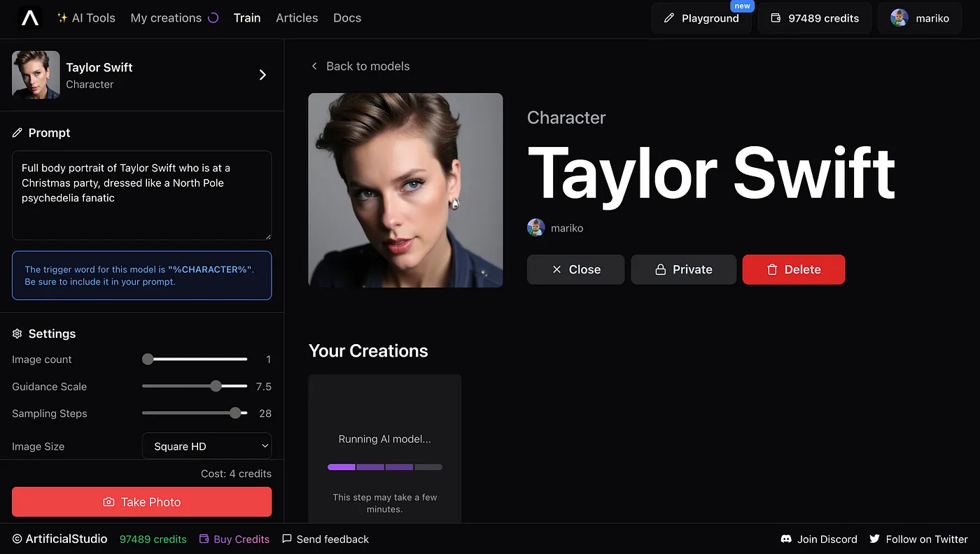The height and width of the screenshot is (554, 980).
Task: Click the pencil icon beside Prompt heading
Action: [x=17, y=133]
